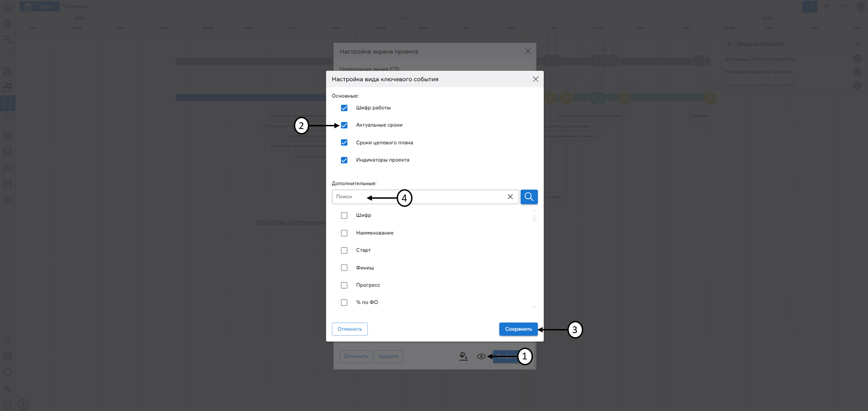The image size is (868, 411).
Task: Click the eye view-settings icon
Action: coord(481,357)
